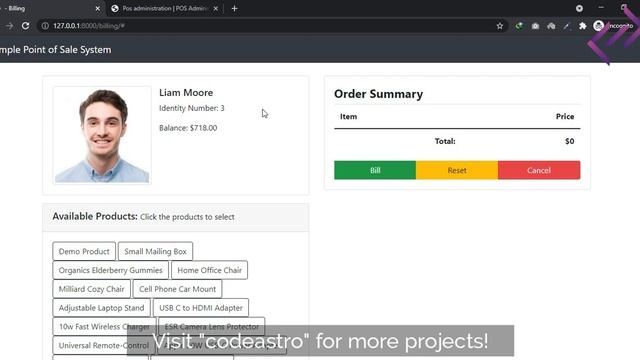Switch to the Pos administration tab
The image size is (640, 360).
(x=165, y=8)
